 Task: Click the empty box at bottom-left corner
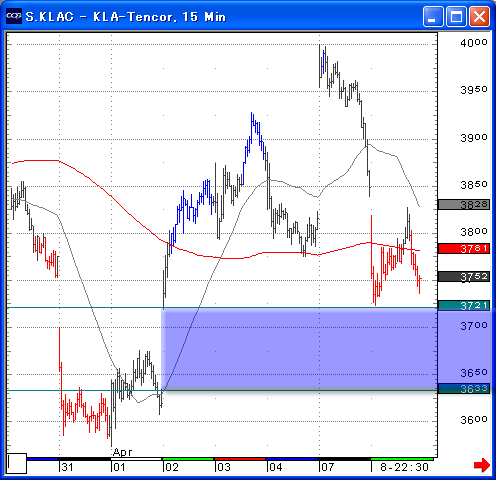(17, 463)
